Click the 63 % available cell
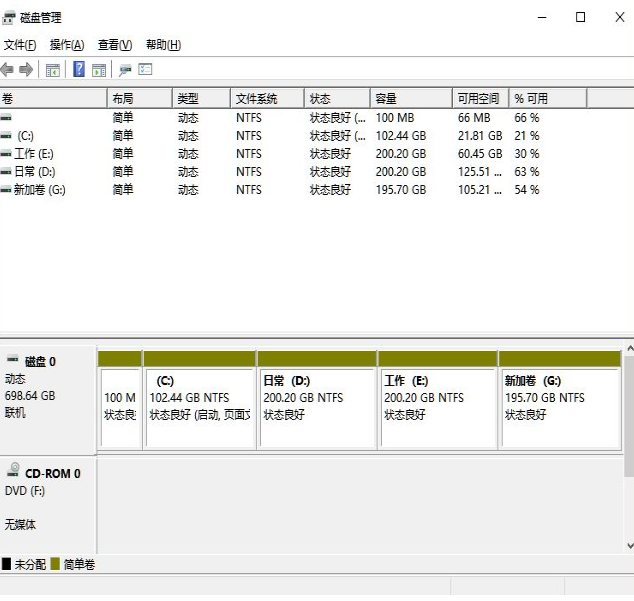This screenshot has width=634, height=601. coord(527,172)
